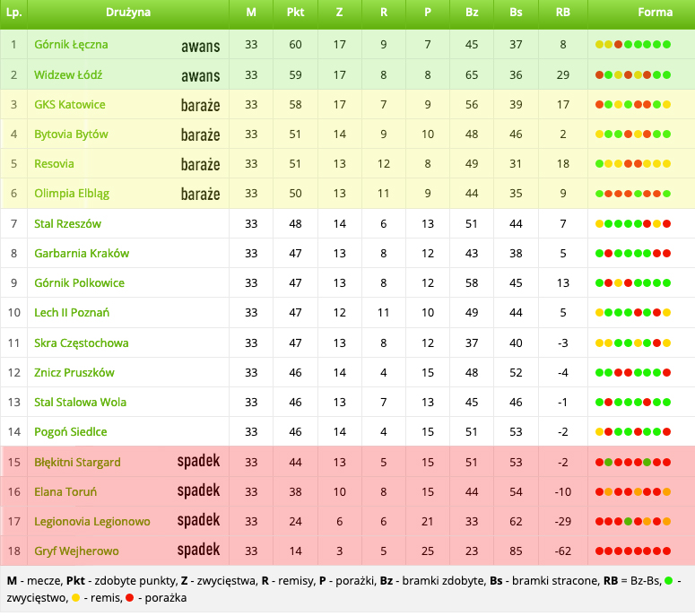Click baraże label in Resovia row
695x616 pixels.
[x=200, y=165]
